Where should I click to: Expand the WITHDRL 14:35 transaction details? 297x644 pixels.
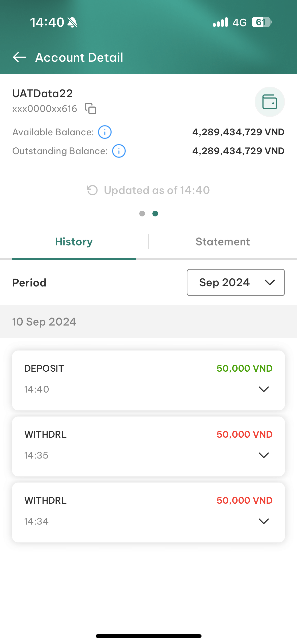(x=263, y=455)
